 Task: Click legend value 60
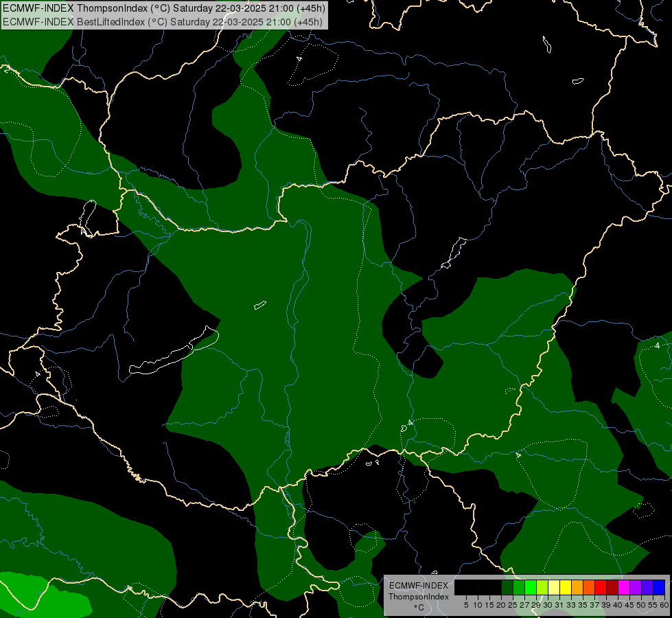click(x=664, y=605)
